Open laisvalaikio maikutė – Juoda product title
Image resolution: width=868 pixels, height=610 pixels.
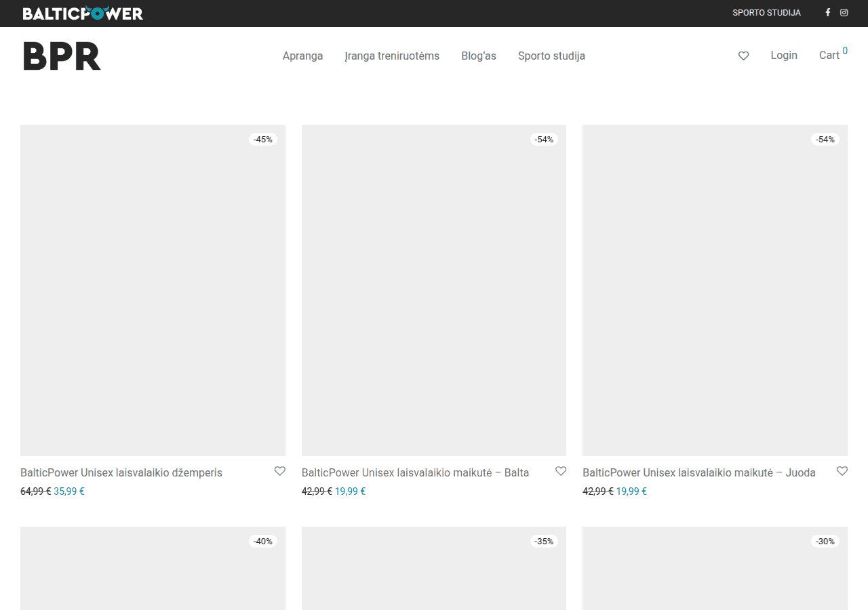click(699, 472)
